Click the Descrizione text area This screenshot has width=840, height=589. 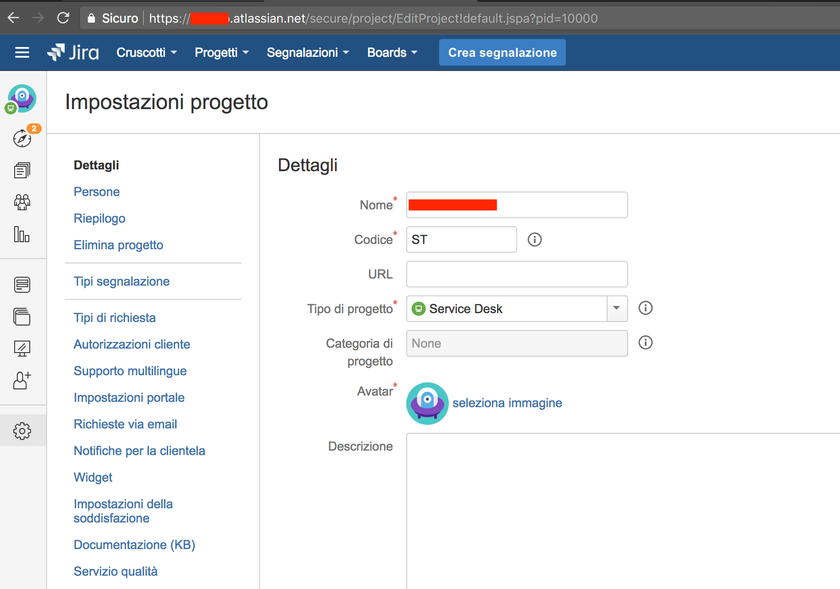click(623, 511)
